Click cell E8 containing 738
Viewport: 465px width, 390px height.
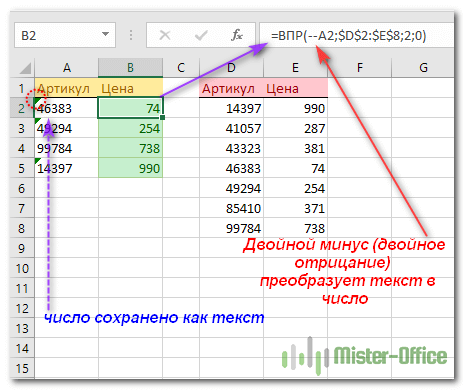coord(295,228)
